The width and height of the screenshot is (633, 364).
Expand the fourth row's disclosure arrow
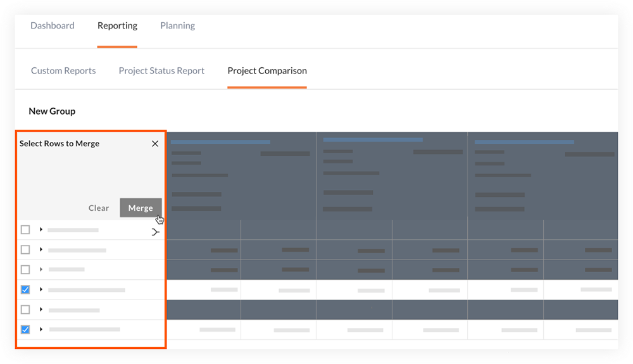point(41,289)
